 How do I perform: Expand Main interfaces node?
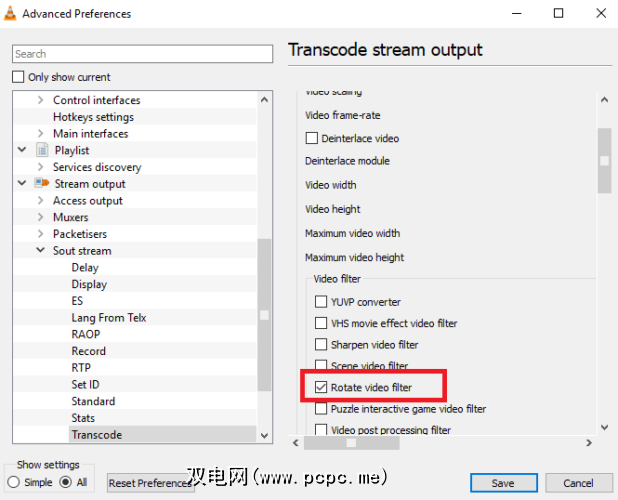40,134
